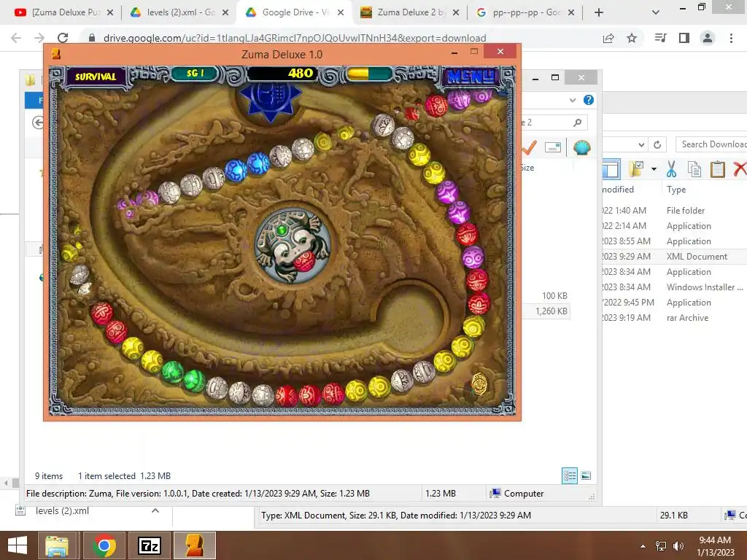
Task: Open the Chrome profile icon
Action: click(708, 38)
